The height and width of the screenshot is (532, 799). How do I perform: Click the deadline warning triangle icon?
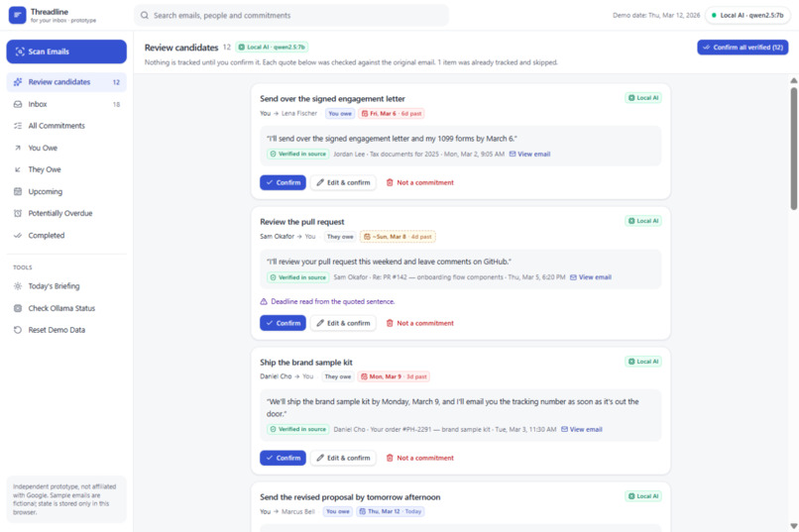[264, 301]
